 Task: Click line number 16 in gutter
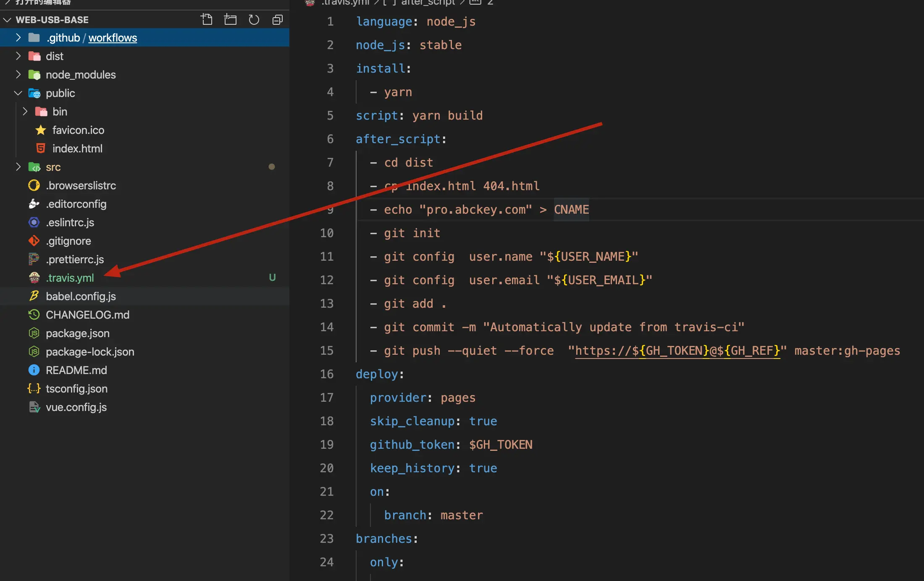326,374
